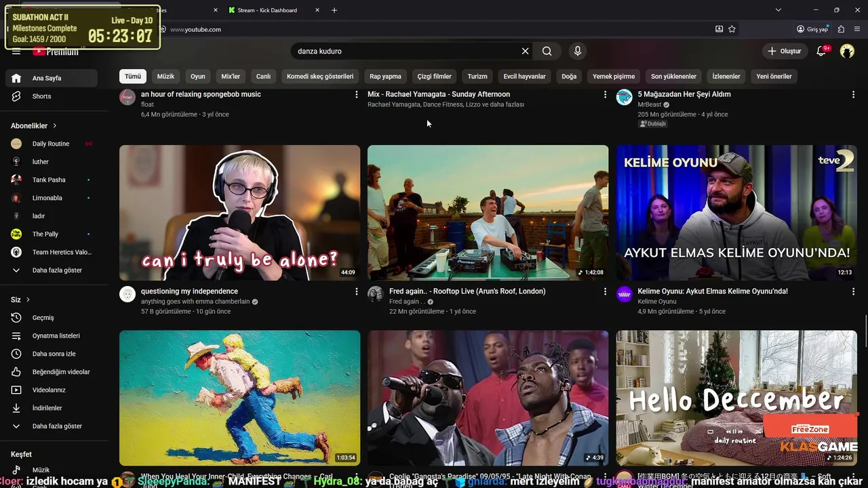The width and height of the screenshot is (868, 488).
Task: Select Komedi skeç gösterileri chip
Action: click(x=320, y=77)
